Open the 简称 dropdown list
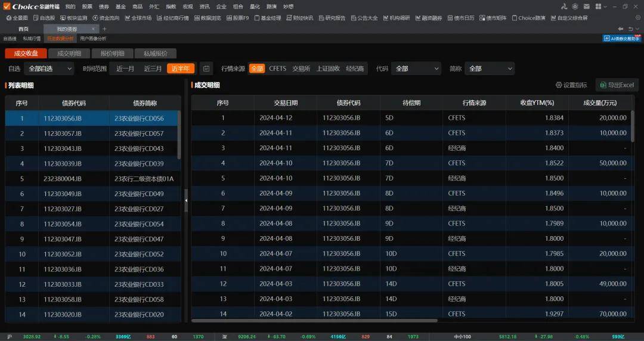Viewport: 644px width, 341px height. click(490, 69)
